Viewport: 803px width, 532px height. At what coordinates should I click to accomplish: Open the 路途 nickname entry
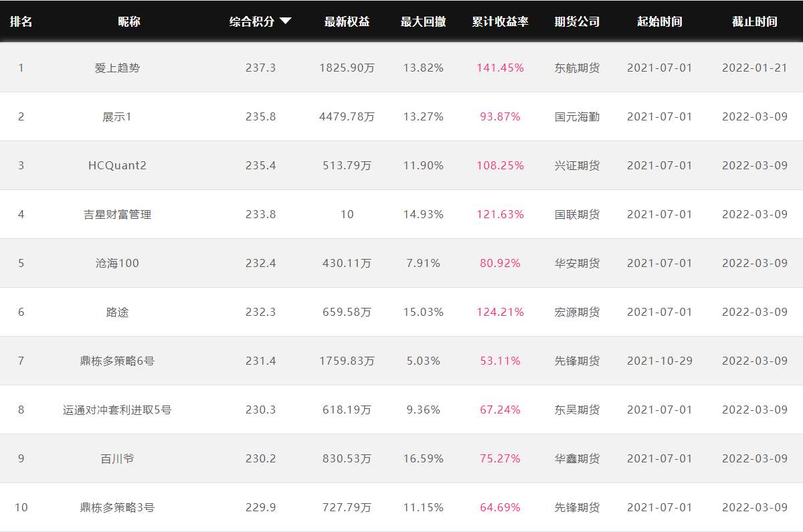coord(117,312)
